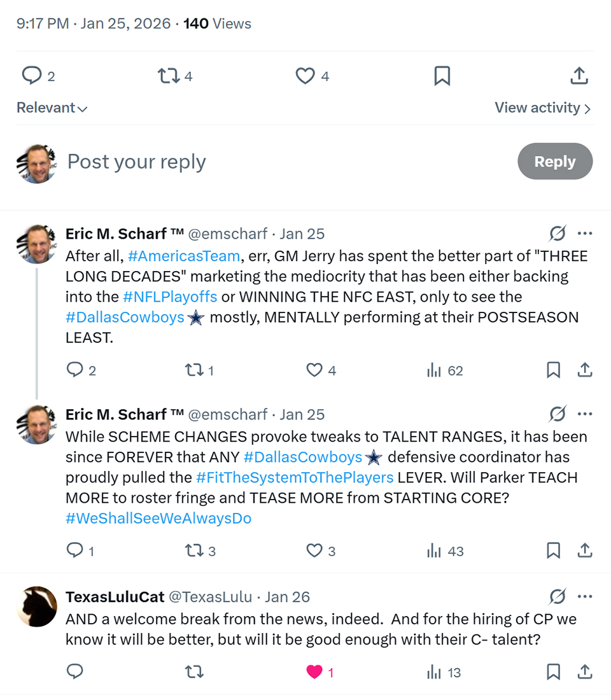Open TexasLuluCat's cat profile picture

coord(37,606)
